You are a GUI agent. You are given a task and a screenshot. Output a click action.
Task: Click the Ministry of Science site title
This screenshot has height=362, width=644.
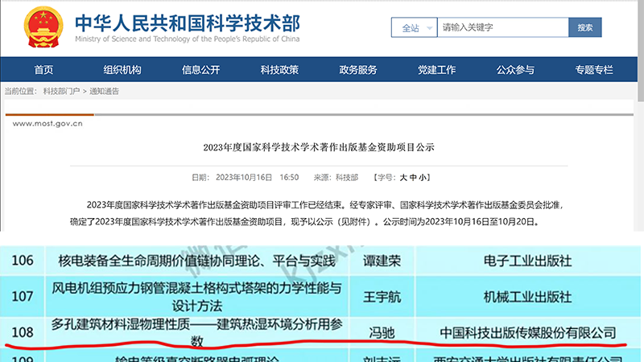coord(188,28)
